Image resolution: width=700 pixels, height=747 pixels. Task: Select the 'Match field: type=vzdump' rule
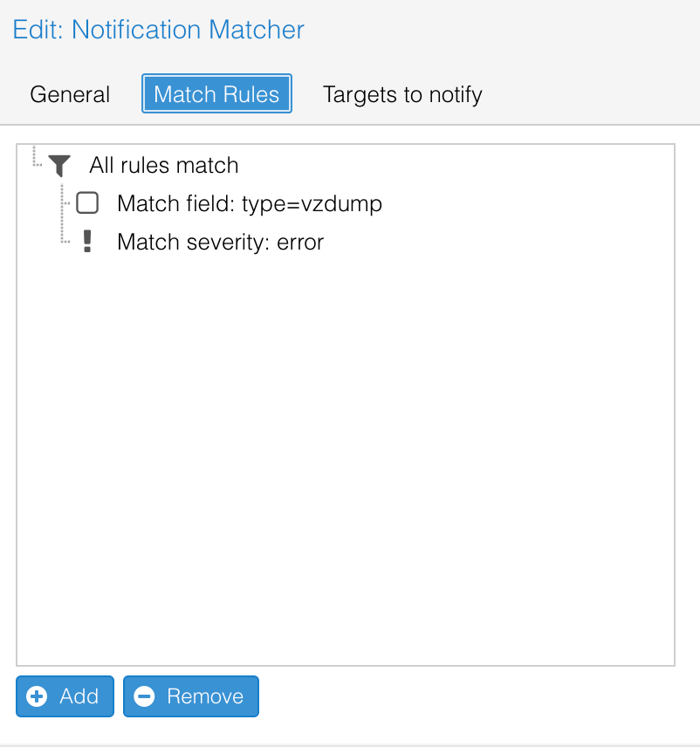tap(249, 203)
